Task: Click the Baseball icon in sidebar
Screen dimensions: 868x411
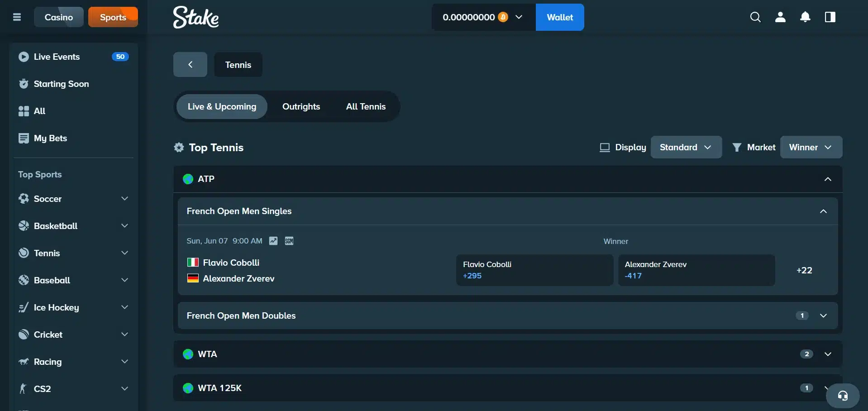Action: click(24, 280)
